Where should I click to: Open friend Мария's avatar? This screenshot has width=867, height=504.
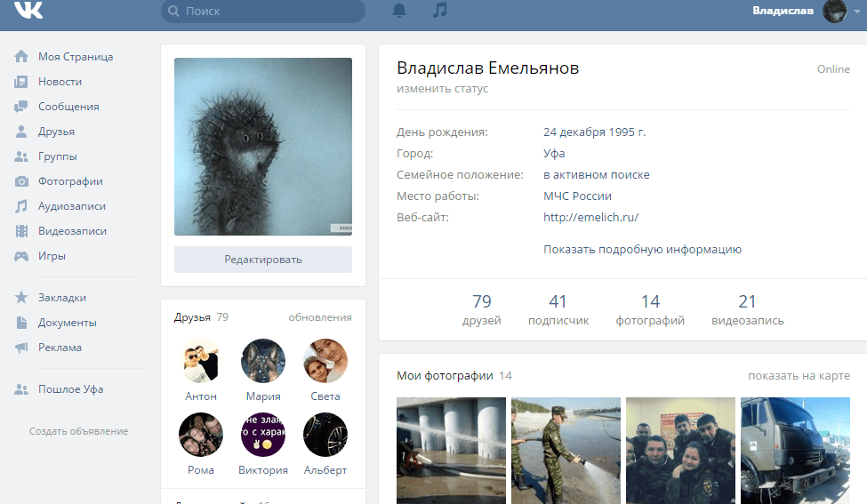[x=263, y=361]
